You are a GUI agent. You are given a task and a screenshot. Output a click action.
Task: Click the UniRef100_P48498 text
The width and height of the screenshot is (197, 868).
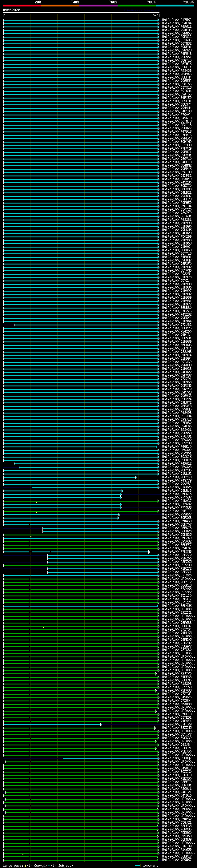point(177,413)
